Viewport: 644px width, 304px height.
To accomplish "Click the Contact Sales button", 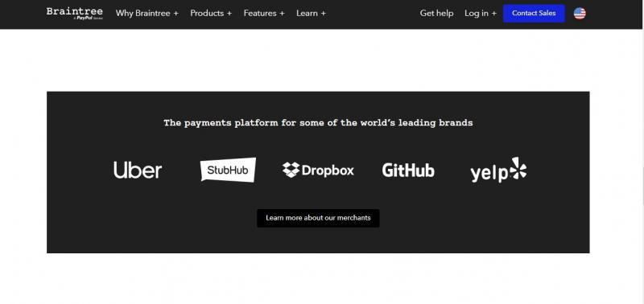I will pos(534,13).
